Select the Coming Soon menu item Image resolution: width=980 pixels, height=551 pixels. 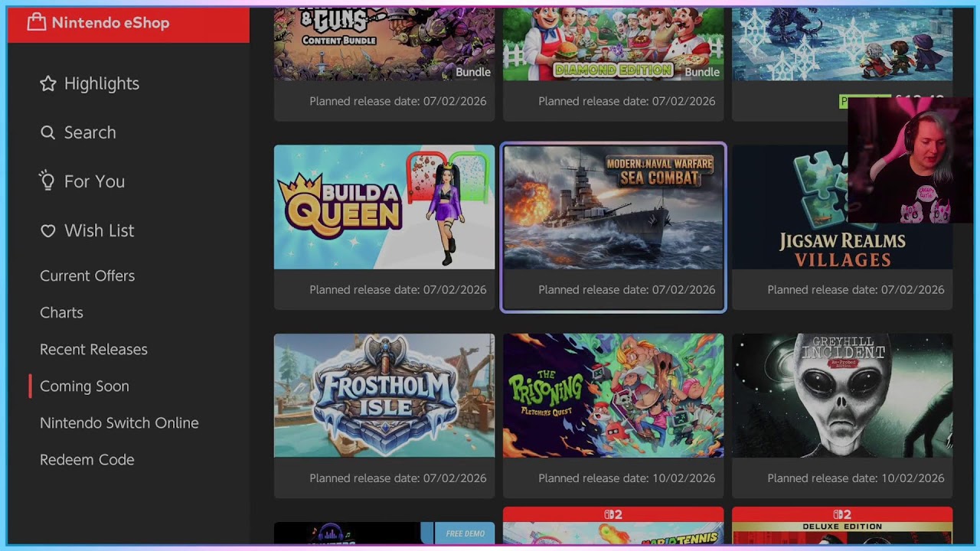(84, 386)
